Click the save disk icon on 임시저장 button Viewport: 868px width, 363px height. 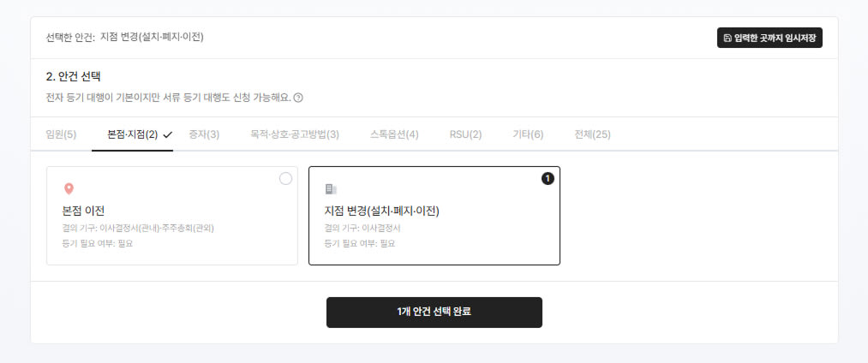(727, 39)
